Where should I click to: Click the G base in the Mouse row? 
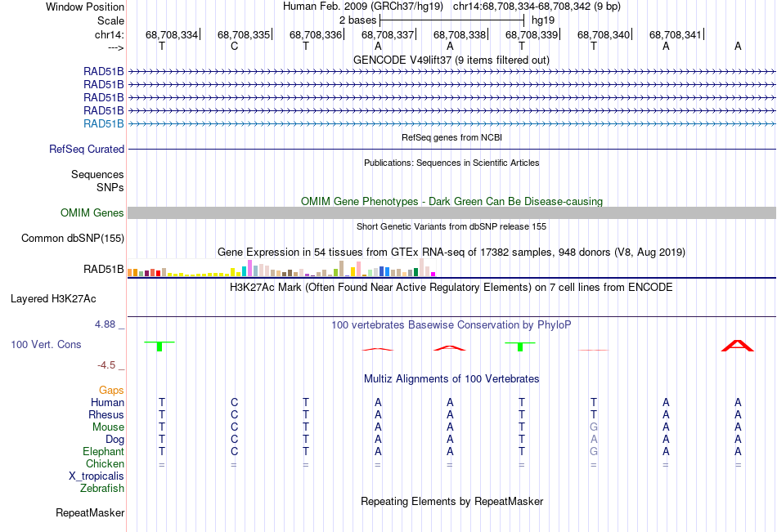[x=594, y=427]
